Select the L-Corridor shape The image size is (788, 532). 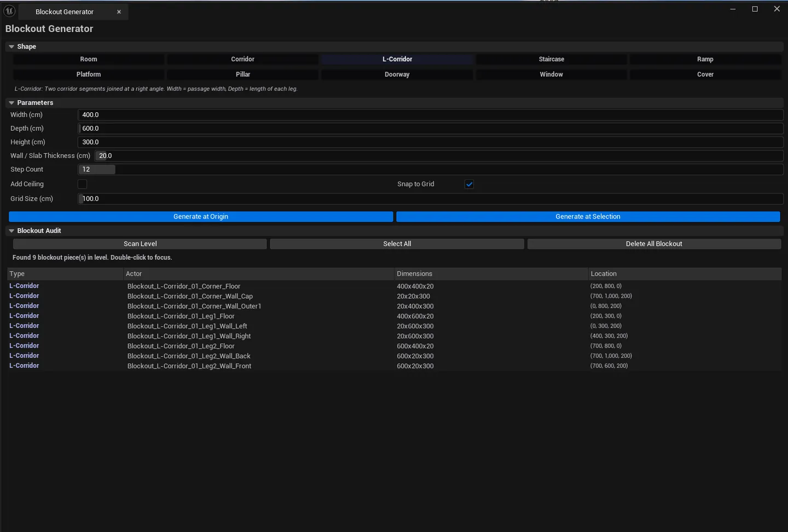(x=397, y=59)
